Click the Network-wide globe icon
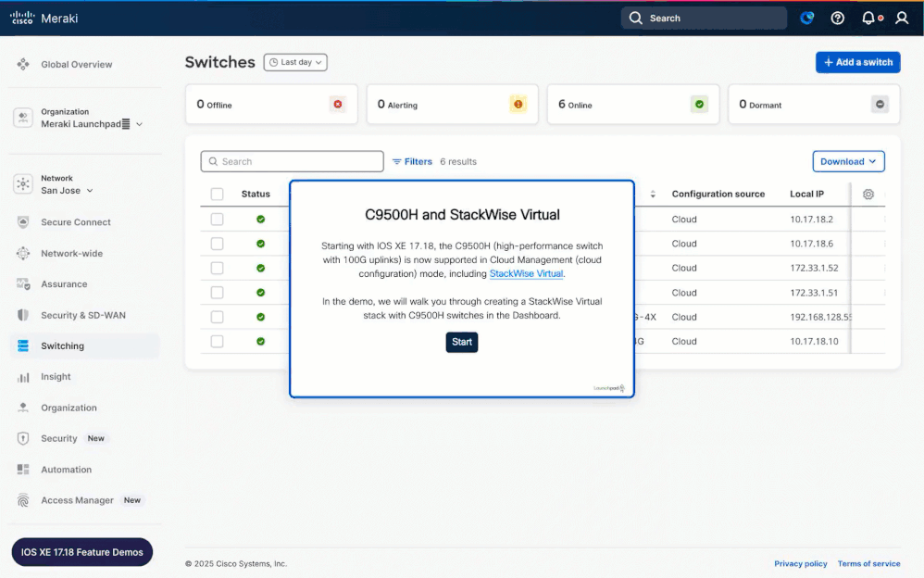The image size is (924, 578). point(23,253)
